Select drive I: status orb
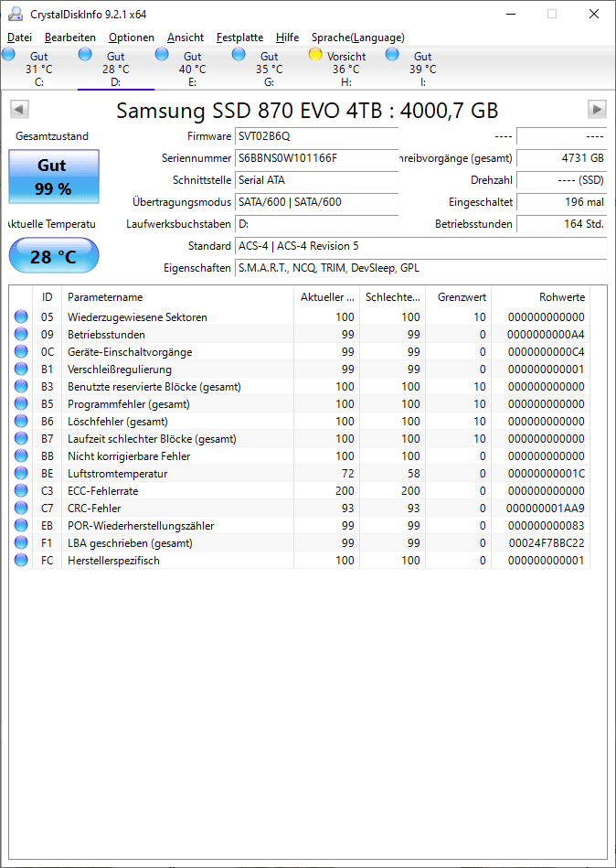The image size is (616, 868). coord(392,54)
